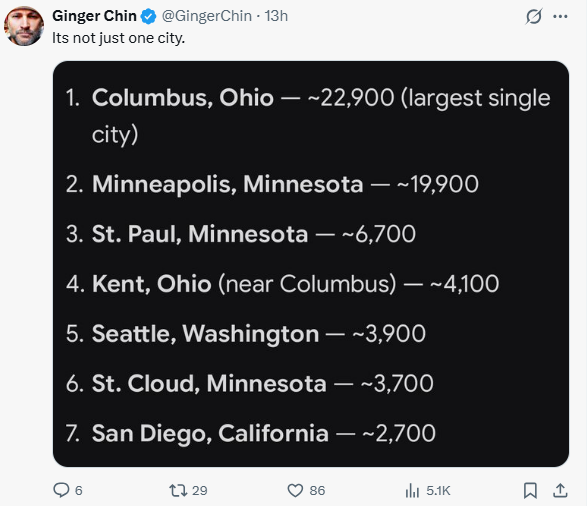
Task: Click the 5.1K views count
Action: coord(438,490)
